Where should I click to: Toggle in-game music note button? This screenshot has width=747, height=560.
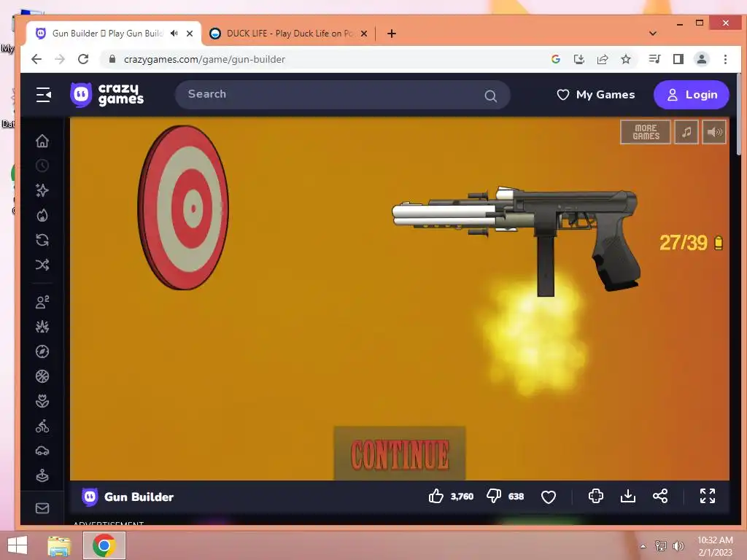[x=686, y=132]
